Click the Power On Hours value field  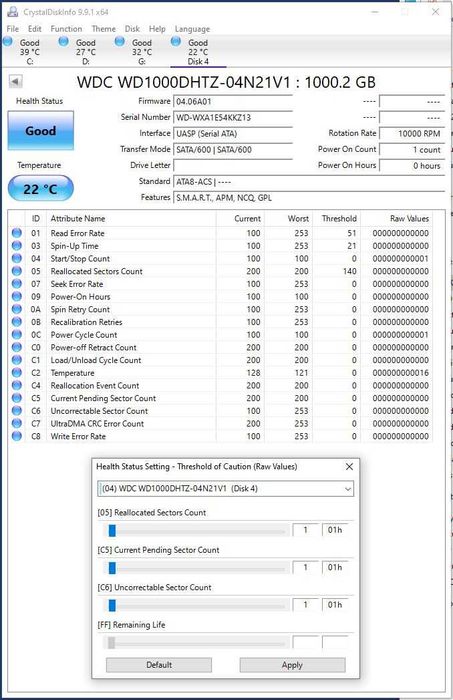click(x=412, y=166)
